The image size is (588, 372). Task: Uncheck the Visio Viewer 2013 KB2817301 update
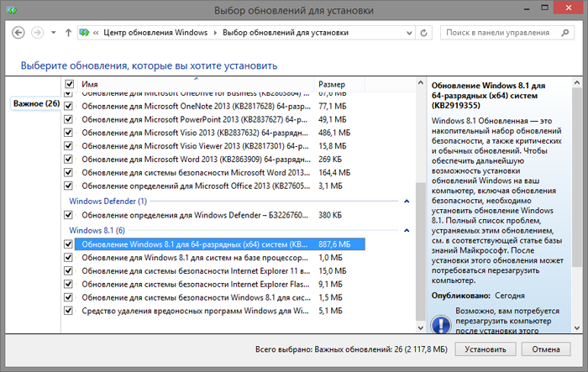pos(68,146)
